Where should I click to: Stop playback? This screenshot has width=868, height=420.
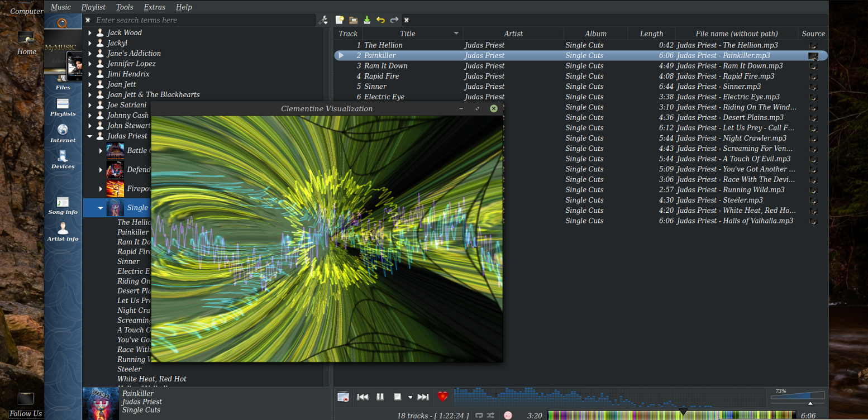coord(398,397)
